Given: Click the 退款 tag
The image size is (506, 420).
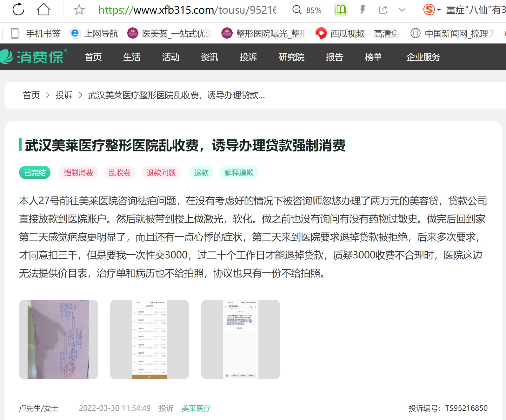Looking at the screenshot, I should coord(201,173).
